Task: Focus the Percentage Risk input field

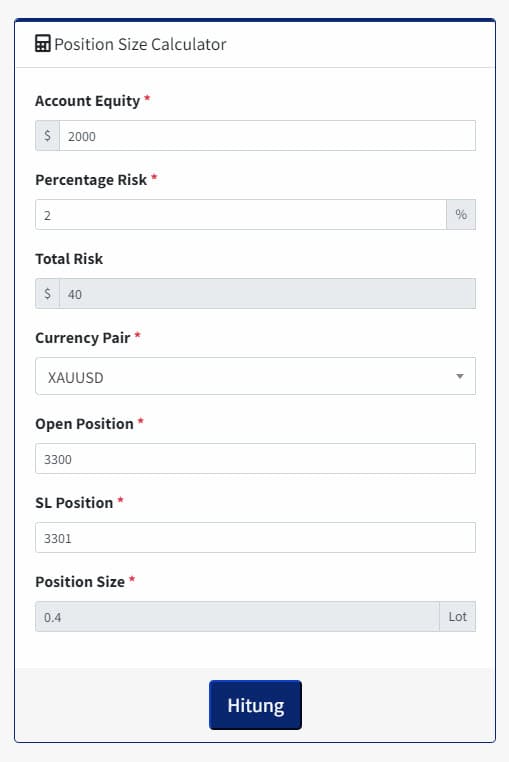Action: coord(241,214)
